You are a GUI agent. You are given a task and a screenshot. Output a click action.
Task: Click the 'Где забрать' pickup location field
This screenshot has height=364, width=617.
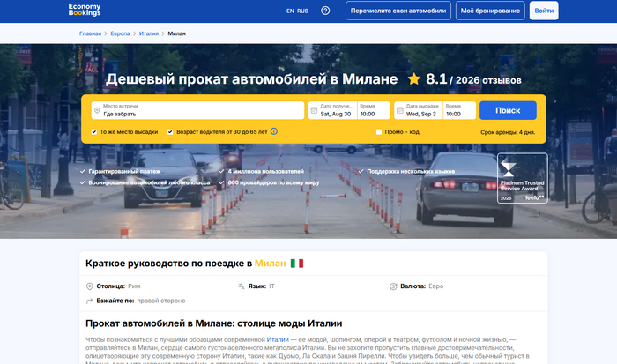tap(197, 110)
